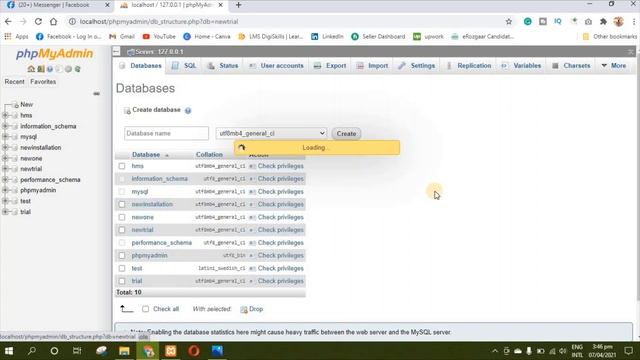Click the Create database help icon
640x360 pixels.
pyautogui.click(x=188, y=110)
